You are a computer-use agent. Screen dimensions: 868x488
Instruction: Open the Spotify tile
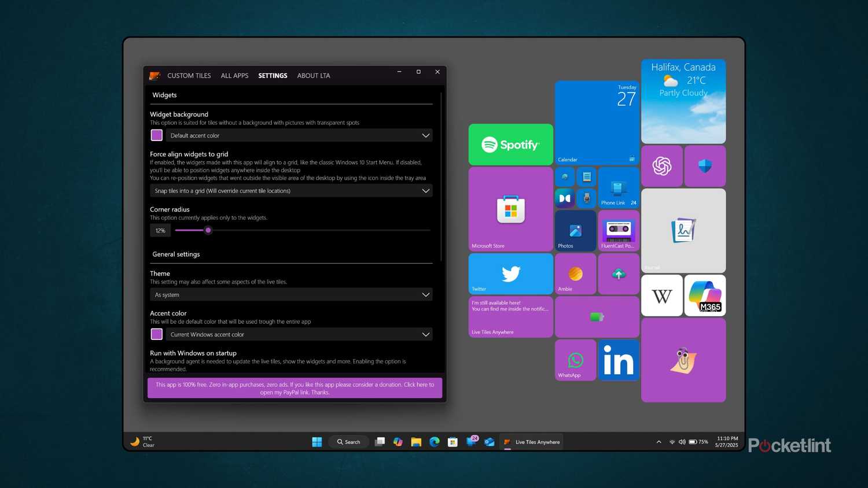coord(510,144)
